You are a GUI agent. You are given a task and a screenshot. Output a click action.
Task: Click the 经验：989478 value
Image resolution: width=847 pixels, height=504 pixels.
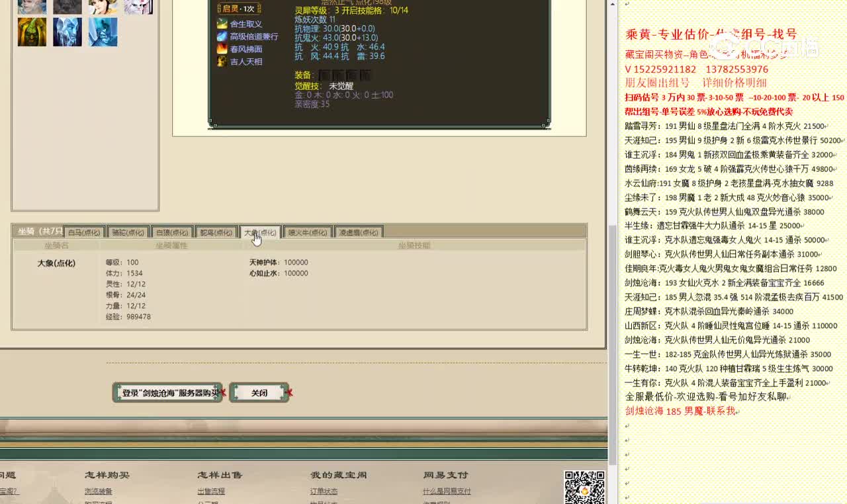[x=128, y=317]
